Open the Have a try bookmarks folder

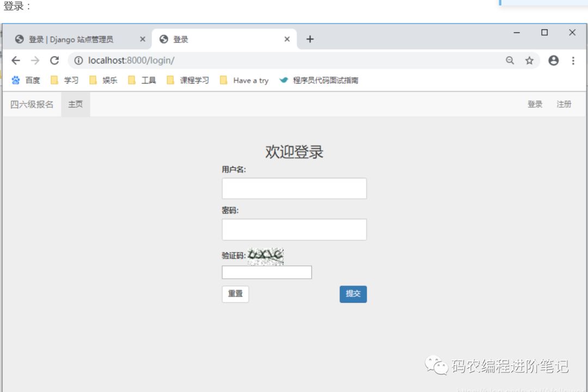click(x=244, y=80)
